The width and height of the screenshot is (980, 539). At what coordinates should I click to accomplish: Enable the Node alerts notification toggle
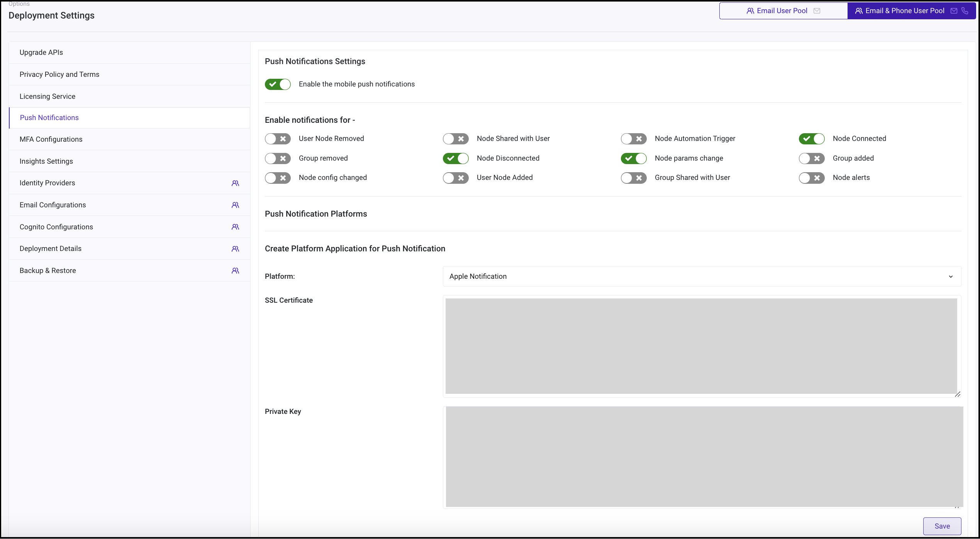[812, 178]
